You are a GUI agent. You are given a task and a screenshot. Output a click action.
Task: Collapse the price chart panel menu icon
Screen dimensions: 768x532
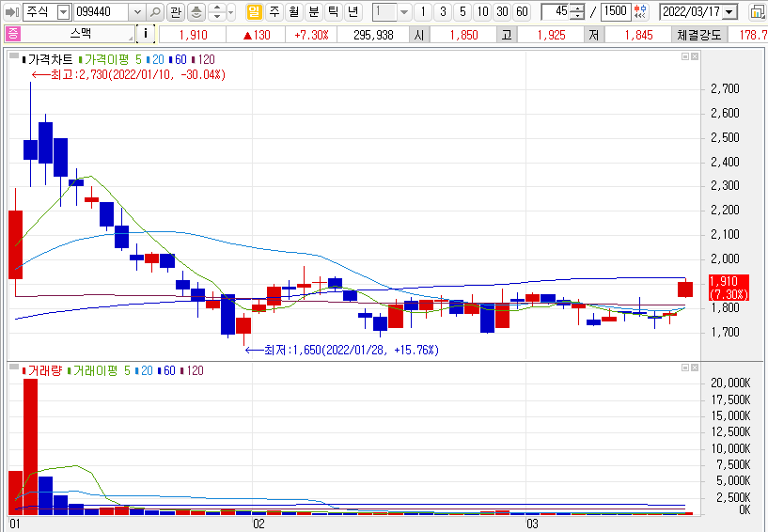click(x=14, y=56)
